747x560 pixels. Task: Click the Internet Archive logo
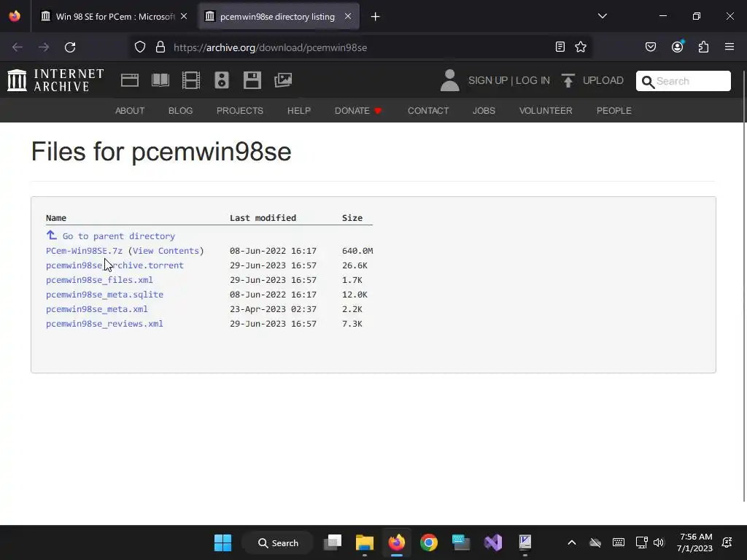point(55,80)
